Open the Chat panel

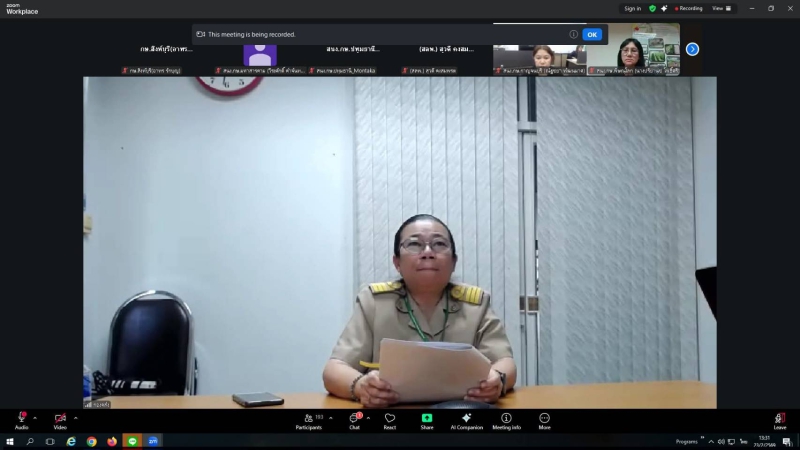tap(354, 419)
